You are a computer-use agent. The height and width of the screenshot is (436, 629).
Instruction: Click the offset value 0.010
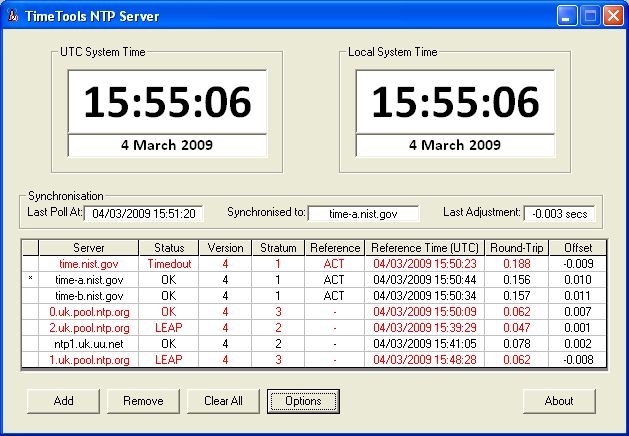coord(578,280)
